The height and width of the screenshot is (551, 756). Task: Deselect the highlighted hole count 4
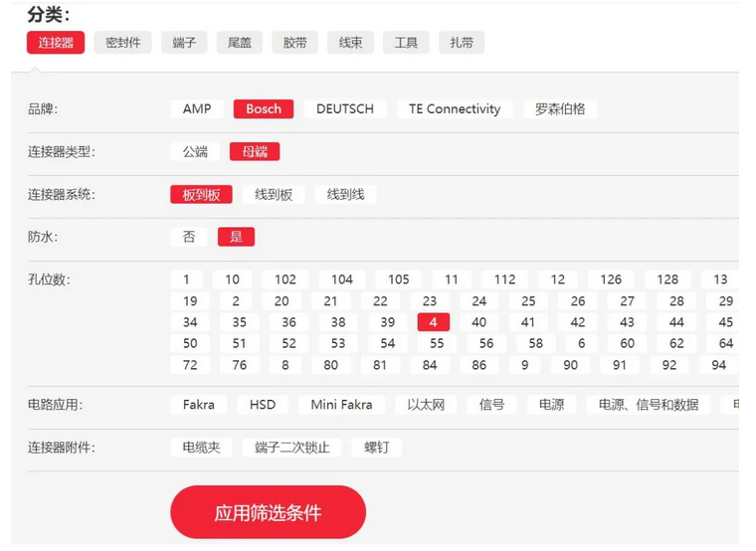coord(434,322)
